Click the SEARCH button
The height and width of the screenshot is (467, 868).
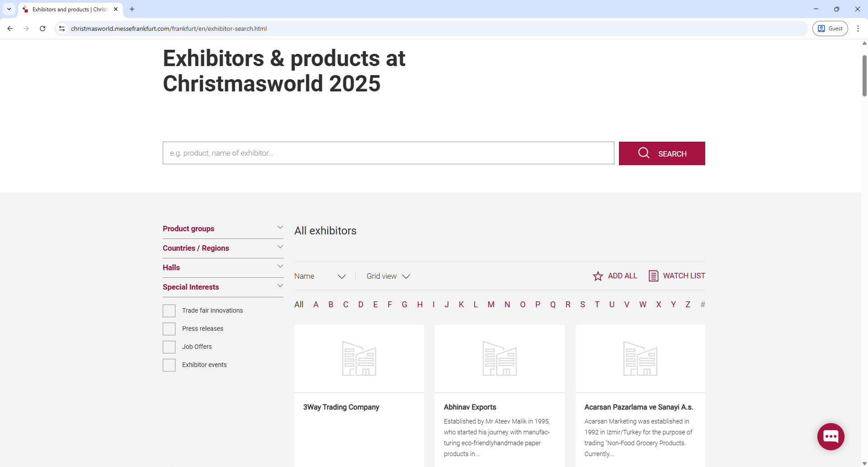click(662, 153)
